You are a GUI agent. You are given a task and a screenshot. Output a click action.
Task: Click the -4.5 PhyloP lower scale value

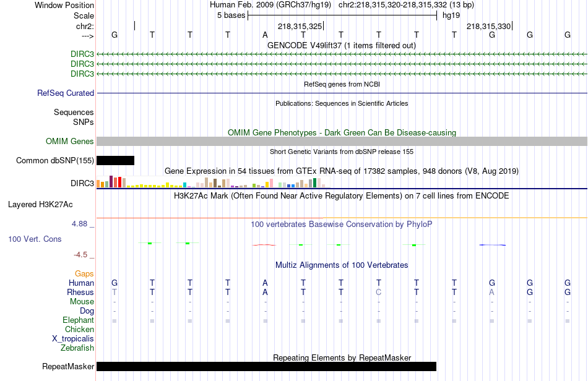coord(80,255)
